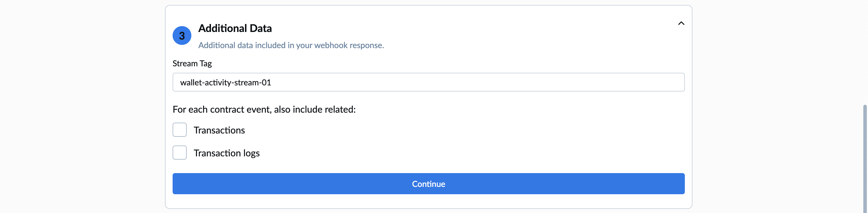868x213 pixels.
Task: Collapse the Additional Data section chevron
Action: tap(681, 23)
